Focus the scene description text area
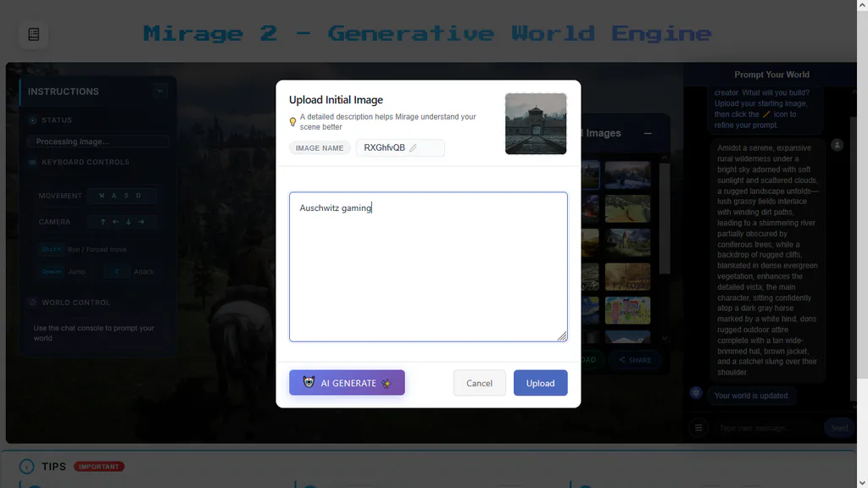 428,267
